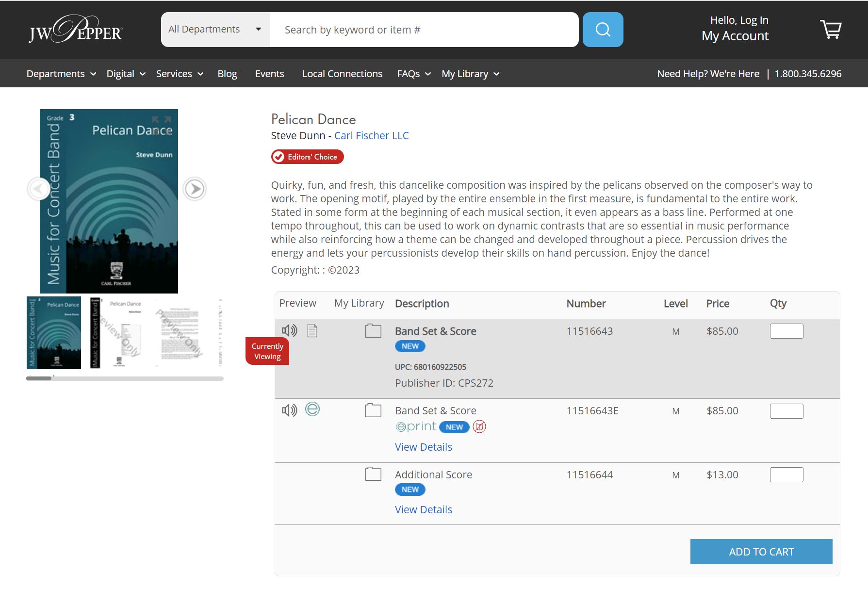This screenshot has width=868, height=604.
Task: Click the ADD TO CART button
Action: 761,552
